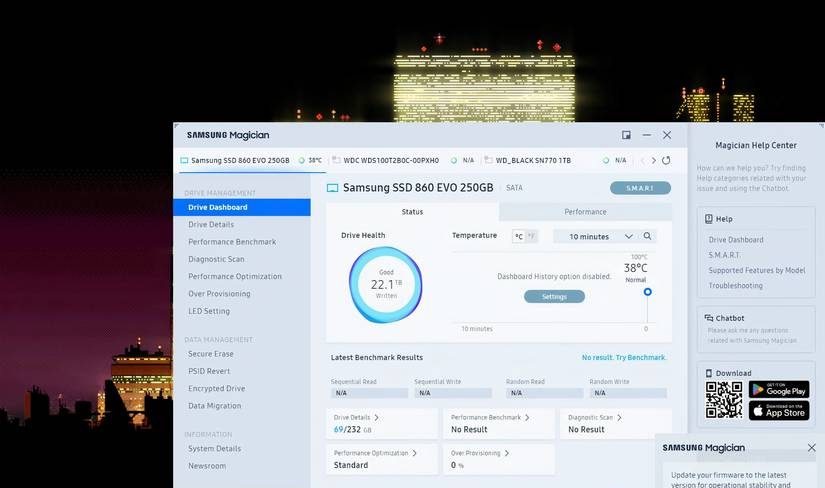Click the QR code in Download section

coord(724,400)
